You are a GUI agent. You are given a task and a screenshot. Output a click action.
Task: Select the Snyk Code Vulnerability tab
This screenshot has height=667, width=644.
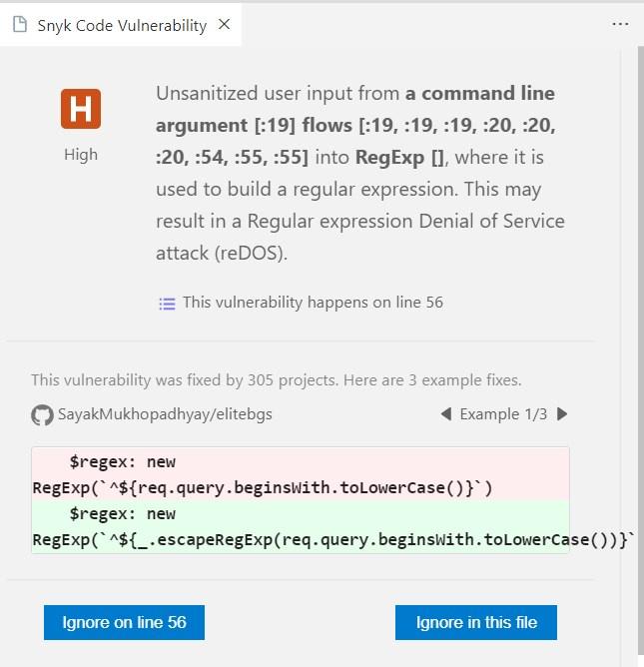121,25
